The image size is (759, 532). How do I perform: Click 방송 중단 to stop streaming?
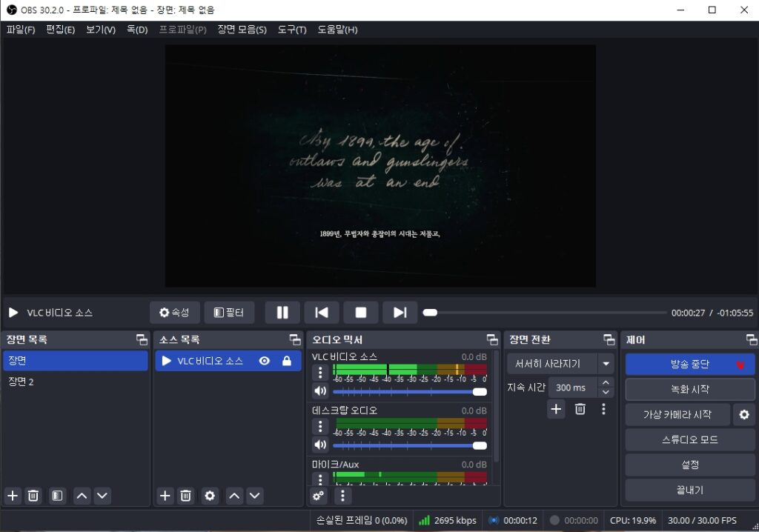690,364
